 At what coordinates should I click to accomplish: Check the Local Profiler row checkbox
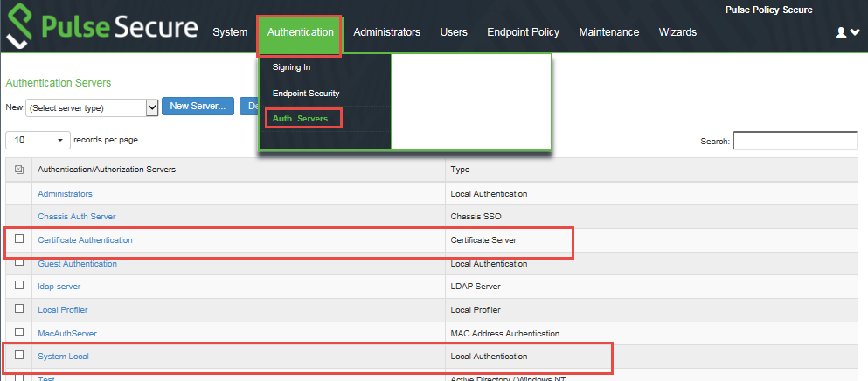point(19,308)
